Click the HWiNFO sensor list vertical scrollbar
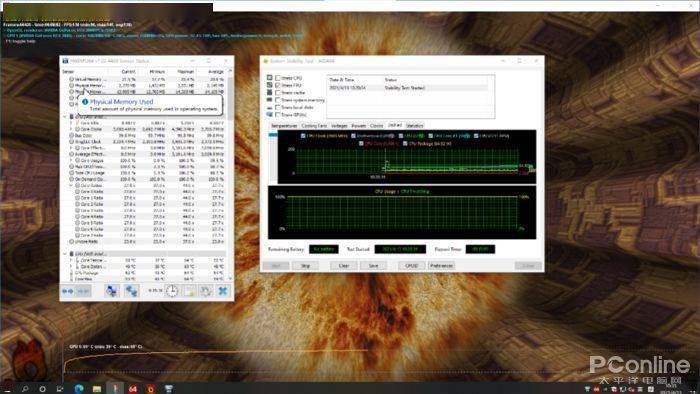The image size is (700, 394). point(230,174)
